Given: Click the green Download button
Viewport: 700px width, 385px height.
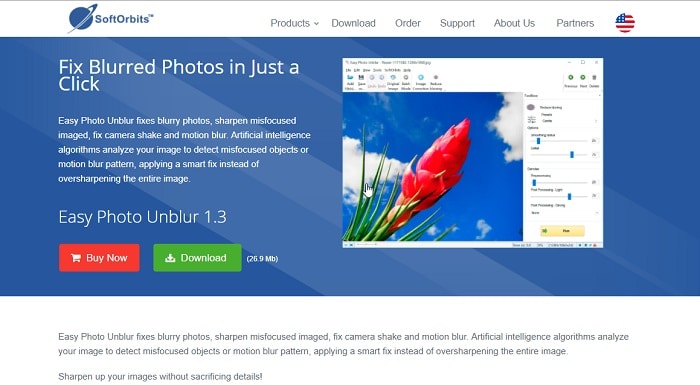Looking at the screenshot, I should pyautogui.click(x=197, y=258).
